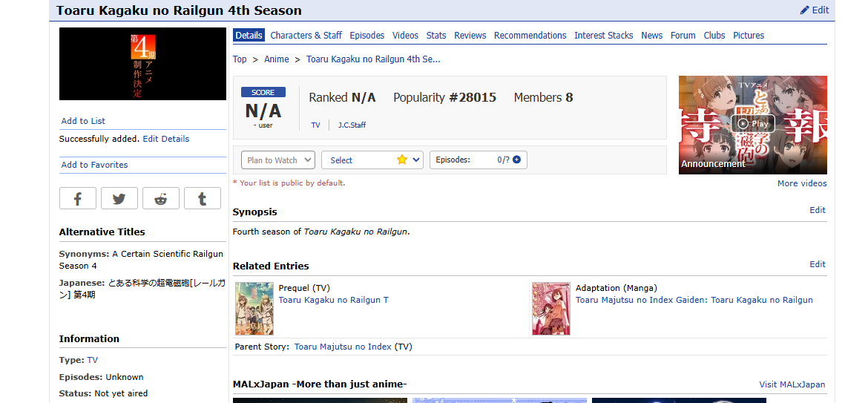Click the Anime breadcrumb link
The image size is (868, 403).
pyautogui.click(x=276, y=59)
